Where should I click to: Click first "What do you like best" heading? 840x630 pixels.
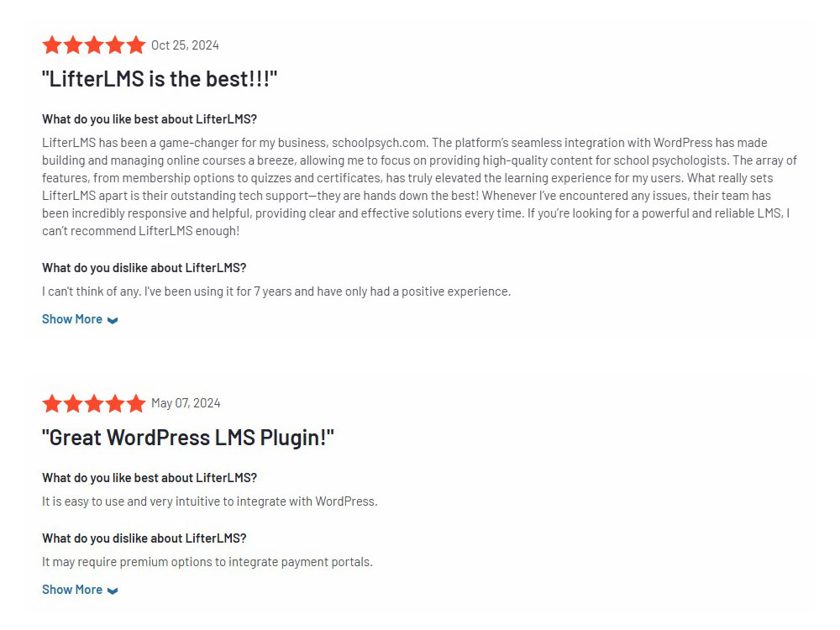[x=150, y=119]
